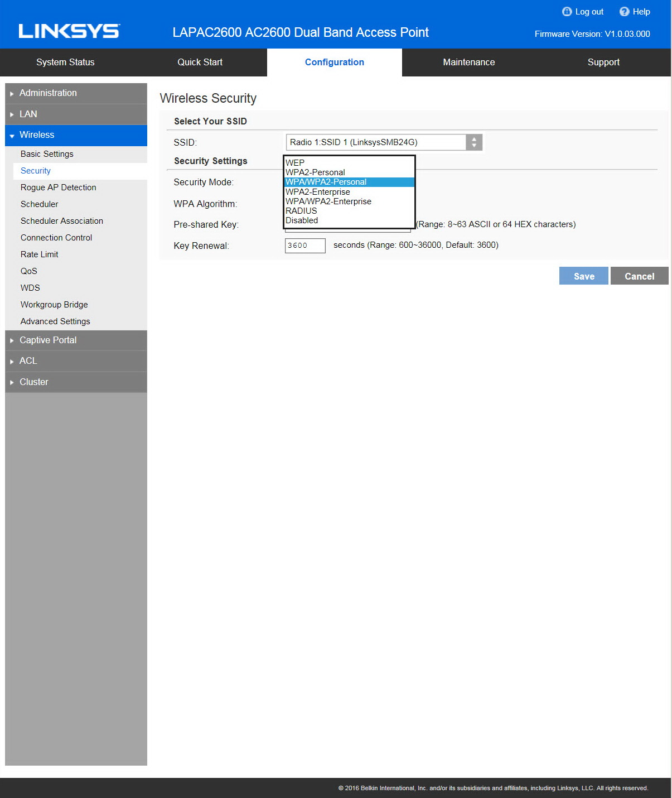Open QoS settings
The width and height of the screenshot is (672, 798).
coord(29,271)
